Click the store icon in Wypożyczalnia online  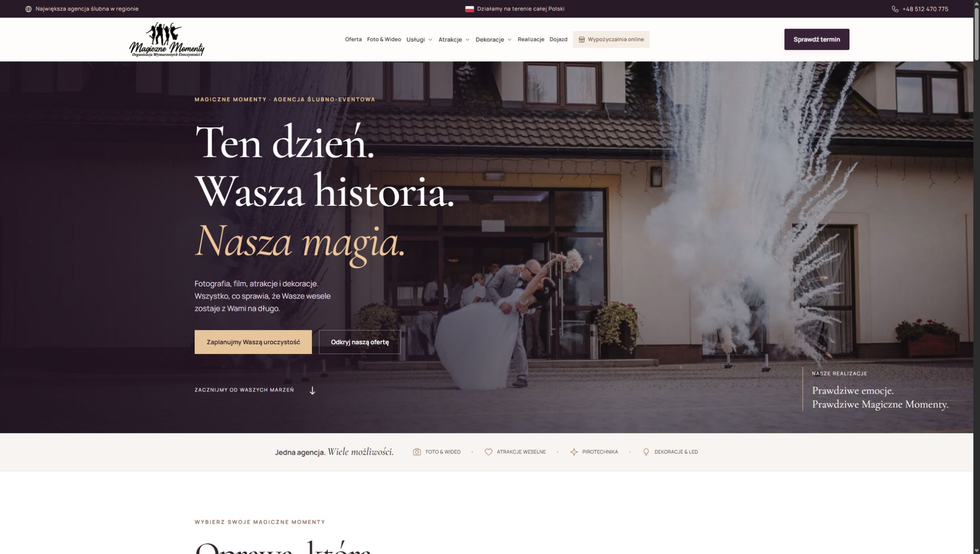click(581, 40)
